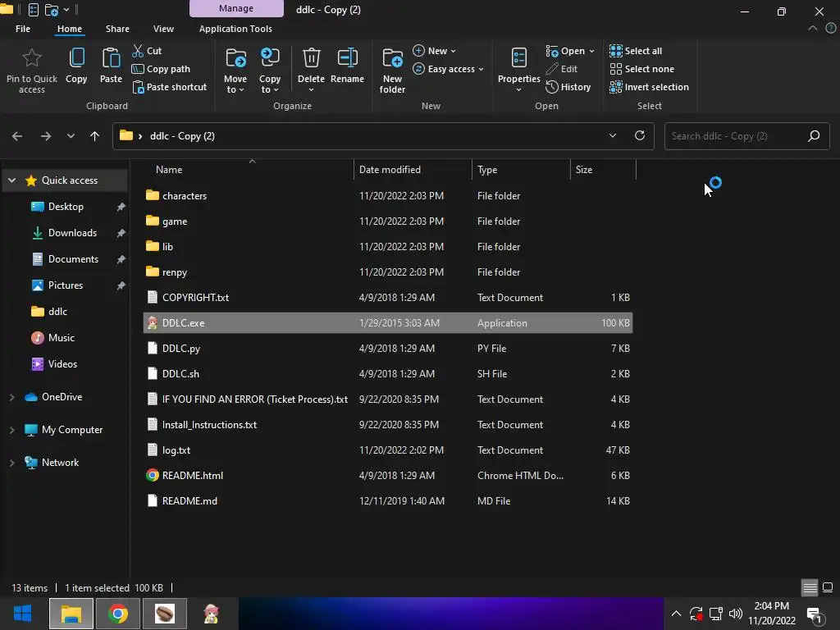
Task: Cut the selected file
Action: 147,51
